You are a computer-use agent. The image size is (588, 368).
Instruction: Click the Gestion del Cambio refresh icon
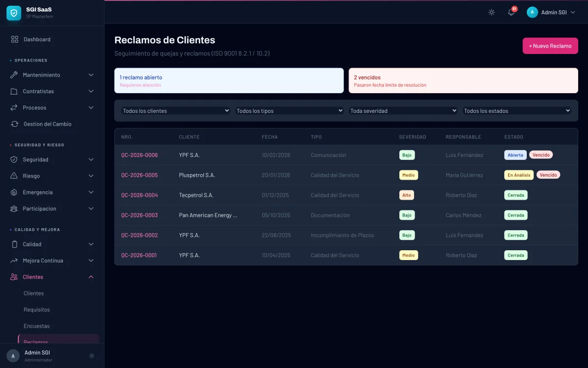pos(15,124)
